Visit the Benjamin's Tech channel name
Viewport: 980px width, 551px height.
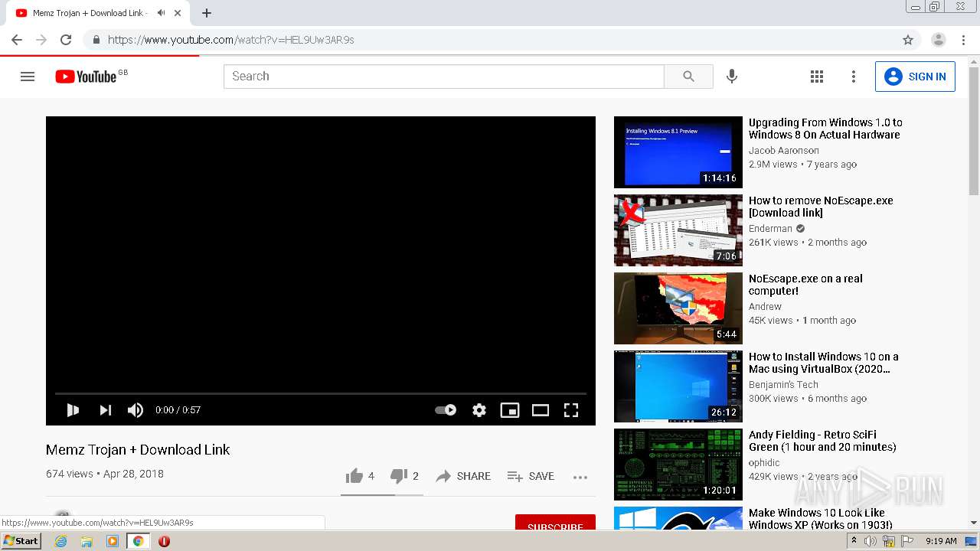coord(783,385)
